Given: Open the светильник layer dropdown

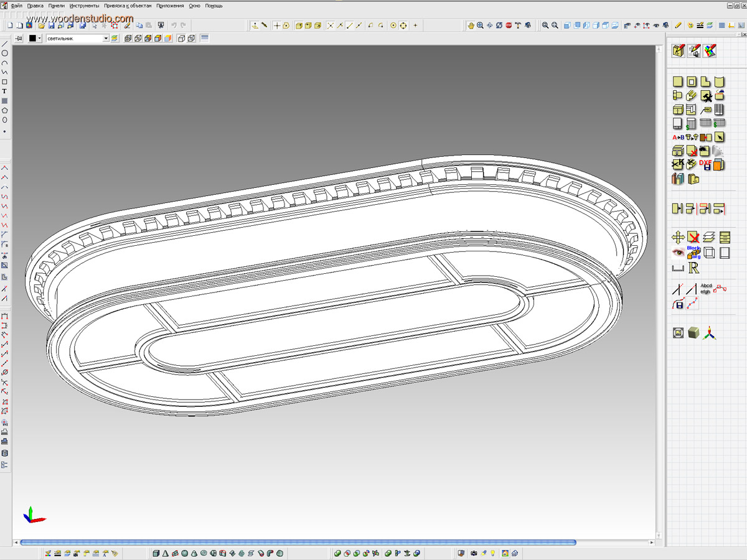Looking at the screenshot, I should point(106,39).
